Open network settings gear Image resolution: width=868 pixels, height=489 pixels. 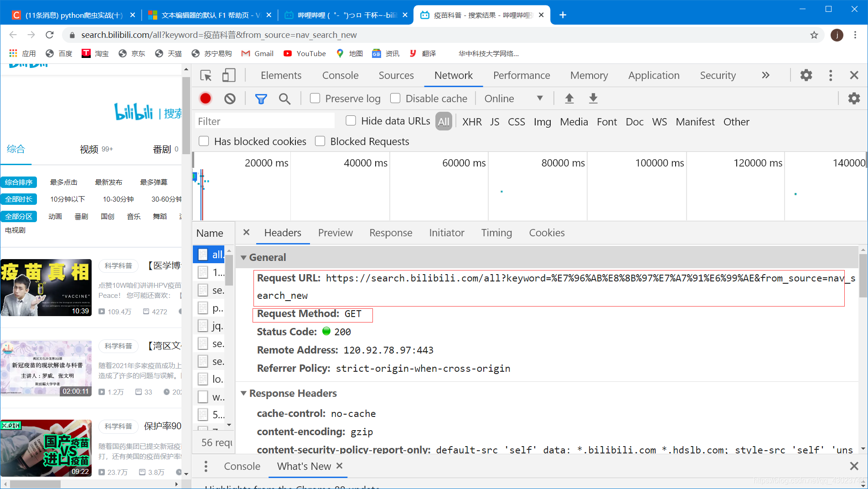tap(854, 98)
